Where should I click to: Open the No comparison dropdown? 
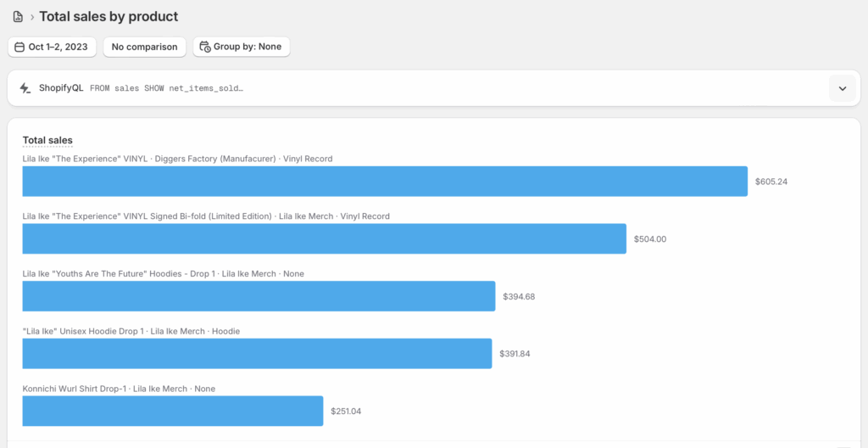(144, 48)
